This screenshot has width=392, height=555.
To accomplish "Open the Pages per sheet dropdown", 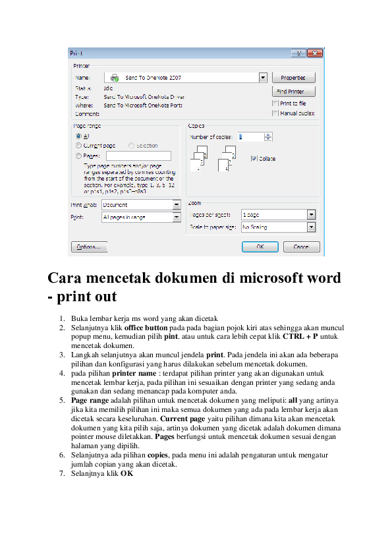I will point(311,214).
